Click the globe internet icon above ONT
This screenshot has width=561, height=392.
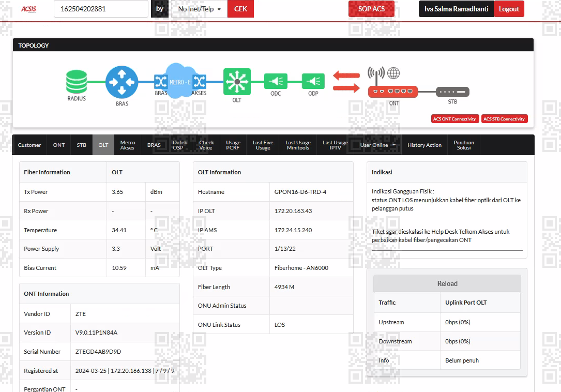point(393,73)
